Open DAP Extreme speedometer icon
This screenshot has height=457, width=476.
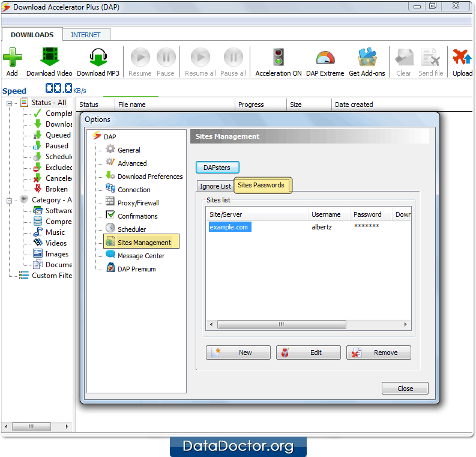pos(325,57)
